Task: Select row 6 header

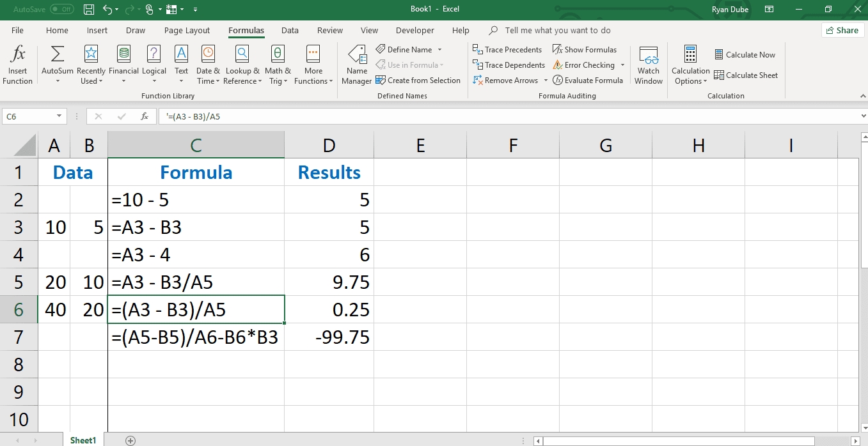Action: coord(19,309)
